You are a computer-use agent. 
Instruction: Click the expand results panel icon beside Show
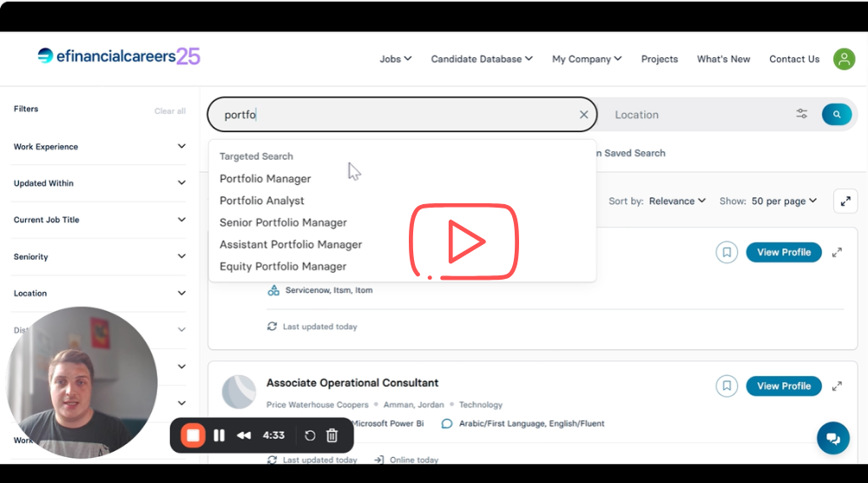(x=845, y=201)
